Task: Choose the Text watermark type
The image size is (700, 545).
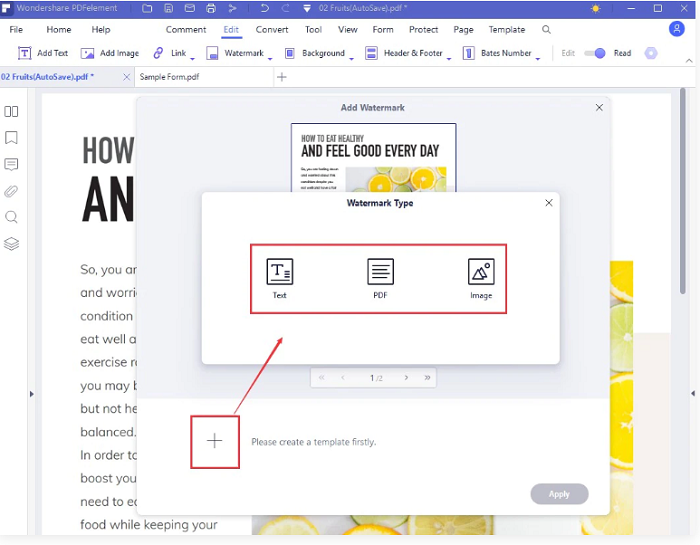Action: (279, 279)
